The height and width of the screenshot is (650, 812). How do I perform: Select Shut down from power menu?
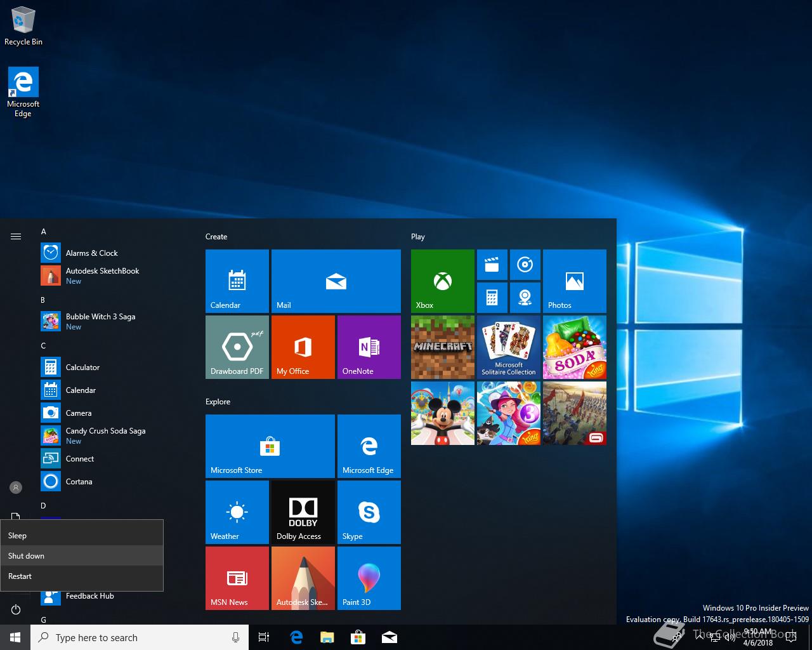tap(27, 555)
